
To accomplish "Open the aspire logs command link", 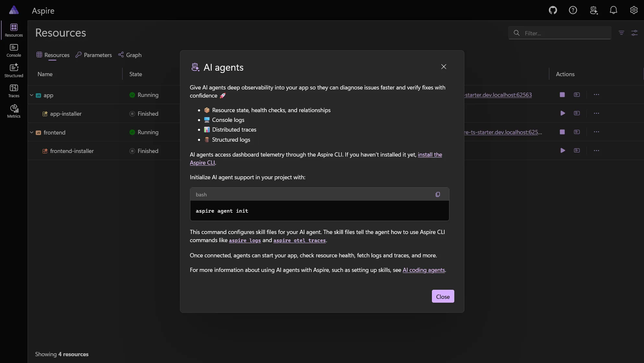I will 245,240.
